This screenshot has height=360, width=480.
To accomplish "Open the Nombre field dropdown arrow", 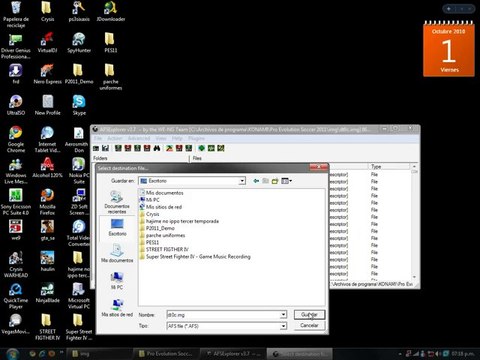I will tap(283, 315).
